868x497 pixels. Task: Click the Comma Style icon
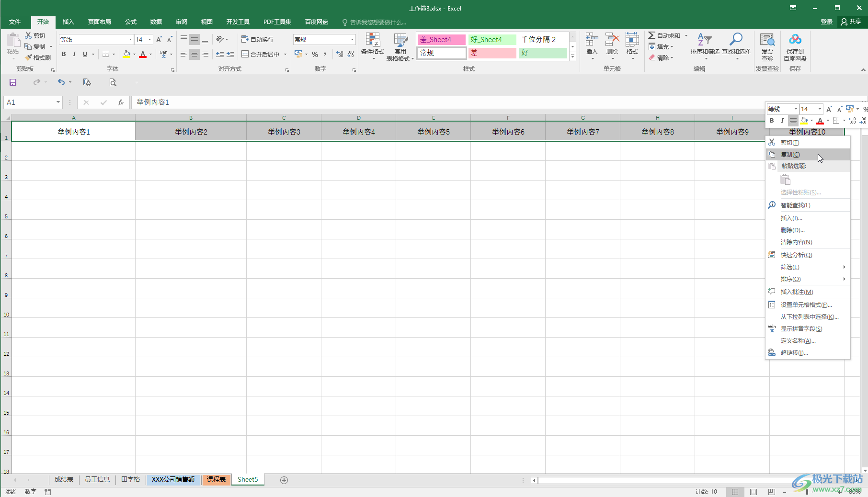point(325,54)
